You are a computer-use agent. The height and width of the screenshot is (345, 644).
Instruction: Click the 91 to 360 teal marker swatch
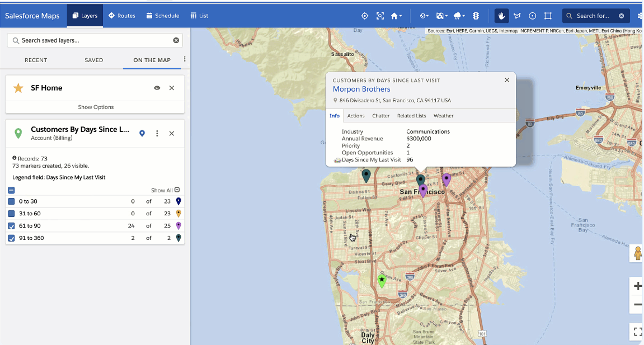click(178, 238)
